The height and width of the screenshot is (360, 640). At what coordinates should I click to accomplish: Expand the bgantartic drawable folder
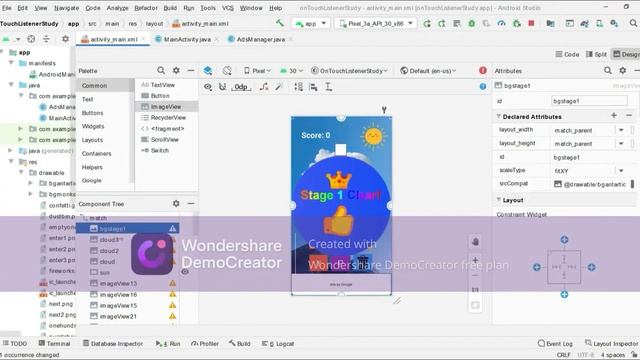pos(31,183)
